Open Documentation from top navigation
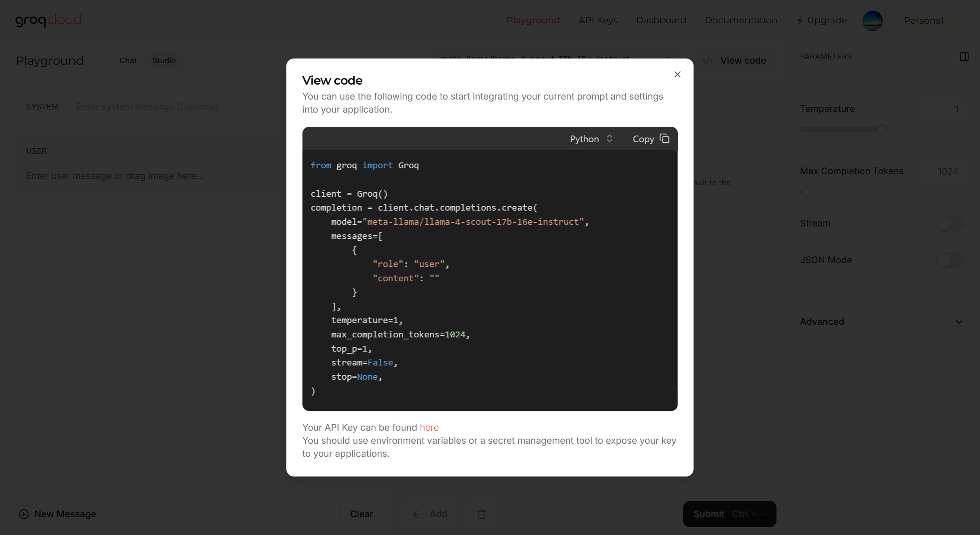The width and height of the screenshot is (980, 535). pyautogui.click(x=741, y=20)
